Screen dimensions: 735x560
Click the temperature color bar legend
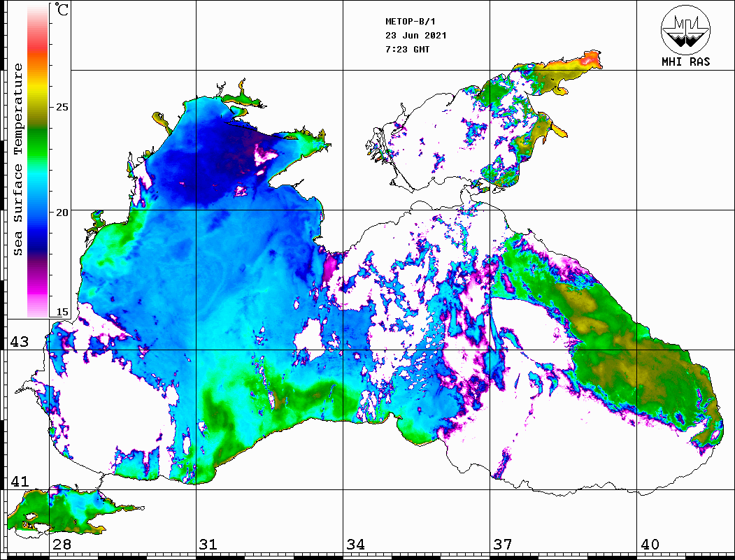(x=38, y=161)
